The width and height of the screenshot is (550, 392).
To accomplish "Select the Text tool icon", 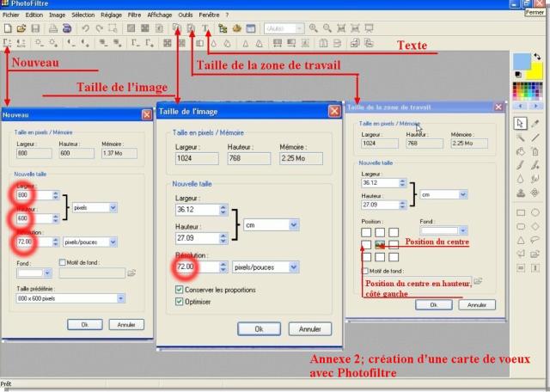I will 205,28.
